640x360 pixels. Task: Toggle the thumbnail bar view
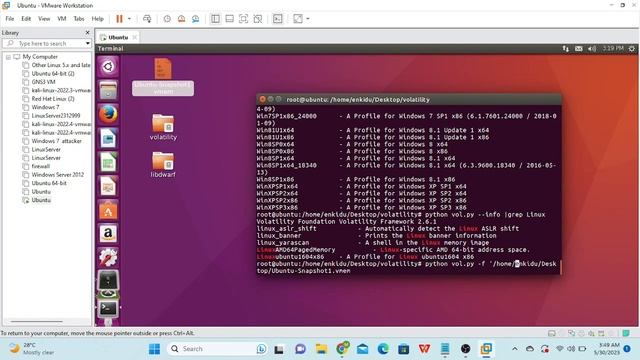(229, 19)
